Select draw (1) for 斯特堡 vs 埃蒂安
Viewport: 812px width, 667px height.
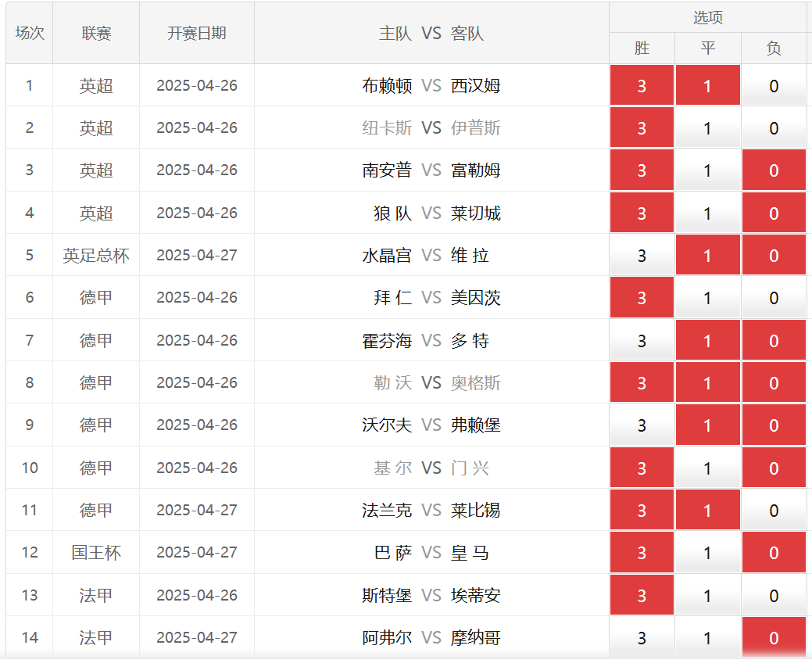707,596
